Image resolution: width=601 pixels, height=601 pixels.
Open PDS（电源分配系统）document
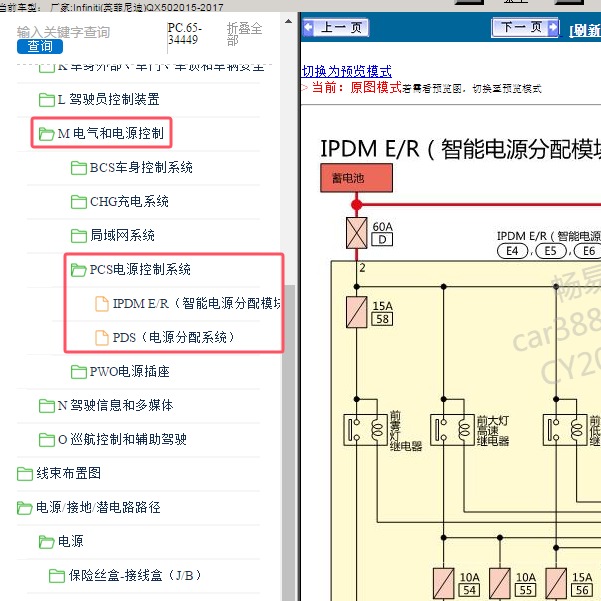(173, 337)
